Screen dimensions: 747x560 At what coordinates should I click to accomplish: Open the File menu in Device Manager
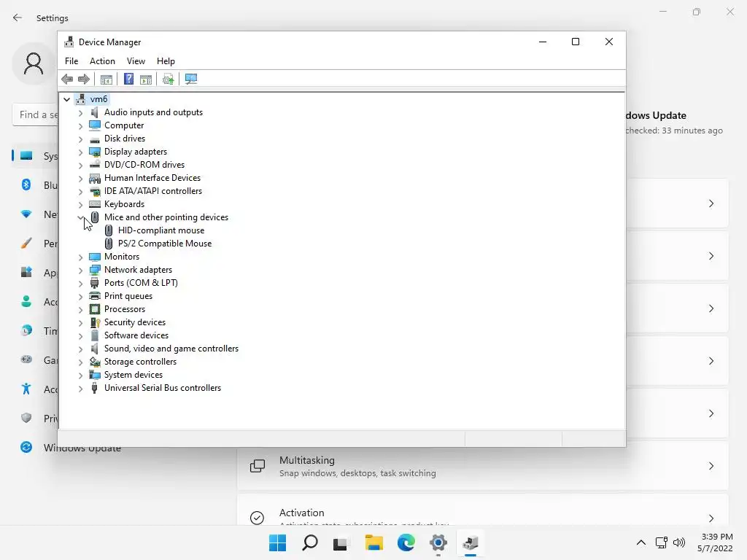(x=71, y=61)
